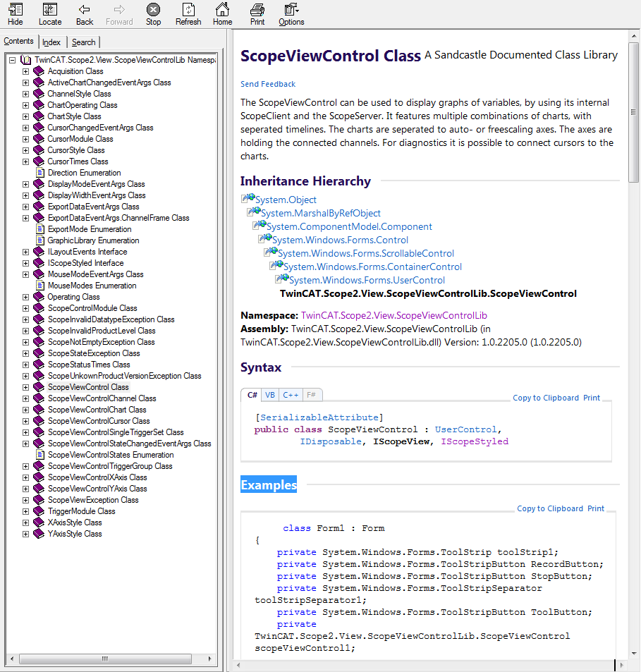
Task: Expand the ChannelStyle Class node
Action: point(25,94)
